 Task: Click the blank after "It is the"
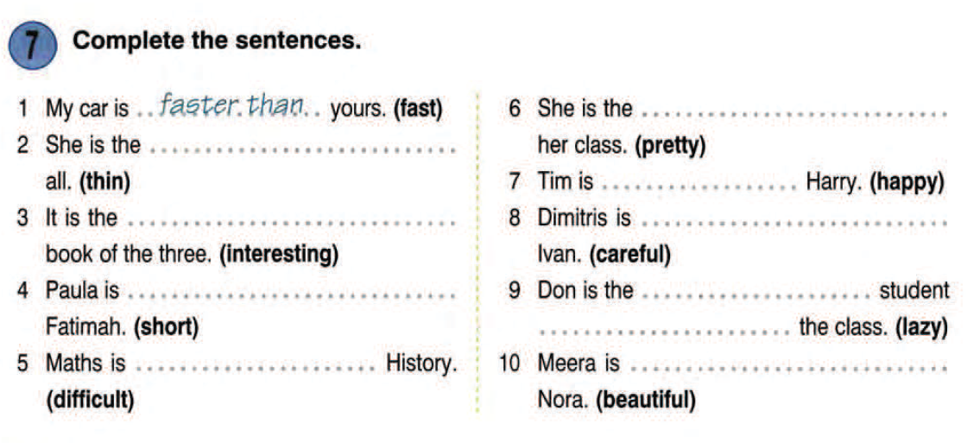tap(291, 222)
